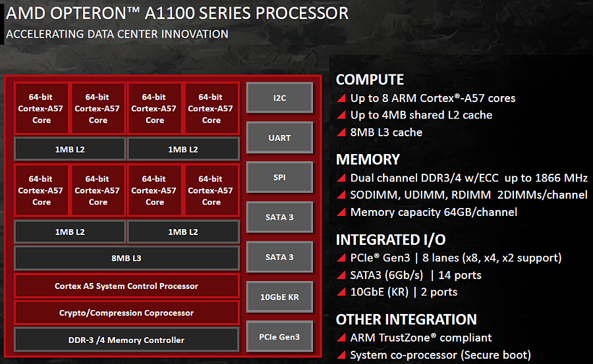Select the Crypto/Compression Coprocessor block

pos(127,313)
